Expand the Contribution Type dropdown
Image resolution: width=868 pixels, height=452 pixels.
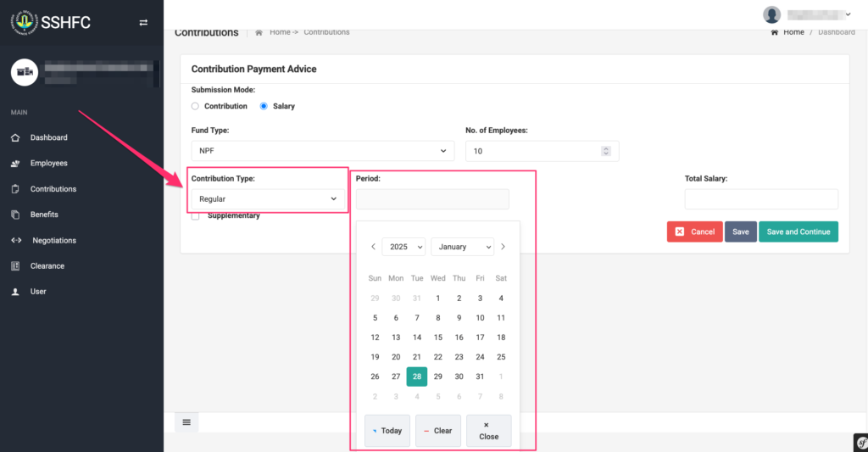click(x=268, y=198)
